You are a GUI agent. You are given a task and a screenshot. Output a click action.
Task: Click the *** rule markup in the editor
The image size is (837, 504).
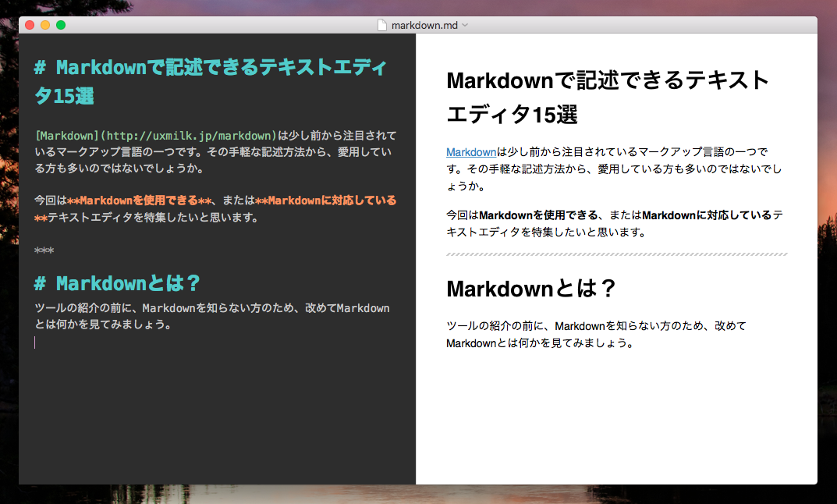[44, 251]
